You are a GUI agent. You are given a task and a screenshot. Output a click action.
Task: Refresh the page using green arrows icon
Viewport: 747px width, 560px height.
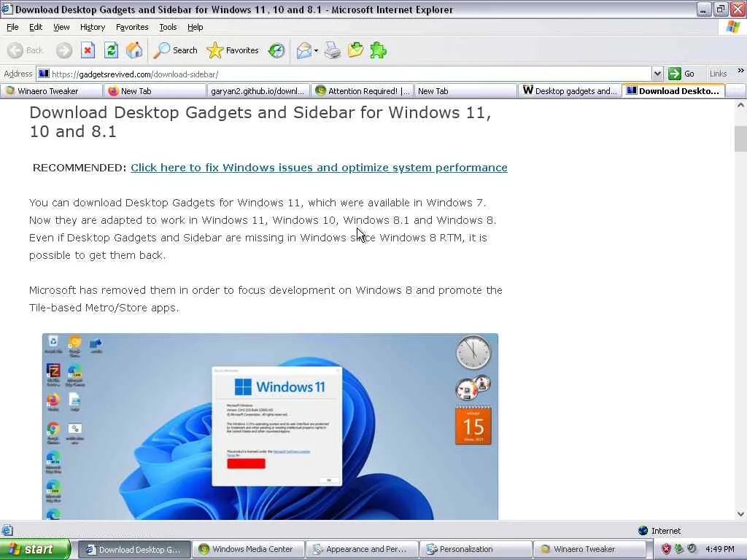(x=111, y=50)
